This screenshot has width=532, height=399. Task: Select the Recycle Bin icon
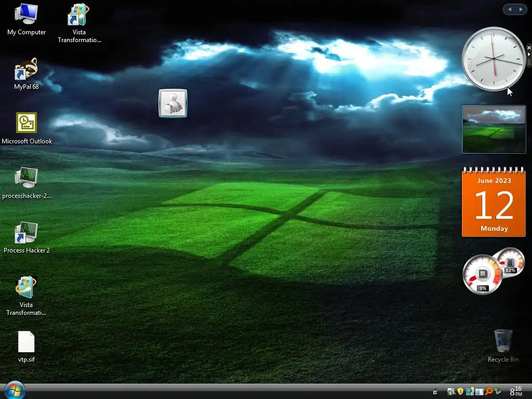click(x=503, y=345)
